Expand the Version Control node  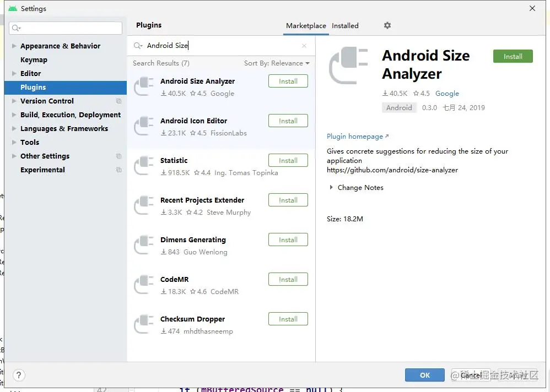[x=14, y=101]
